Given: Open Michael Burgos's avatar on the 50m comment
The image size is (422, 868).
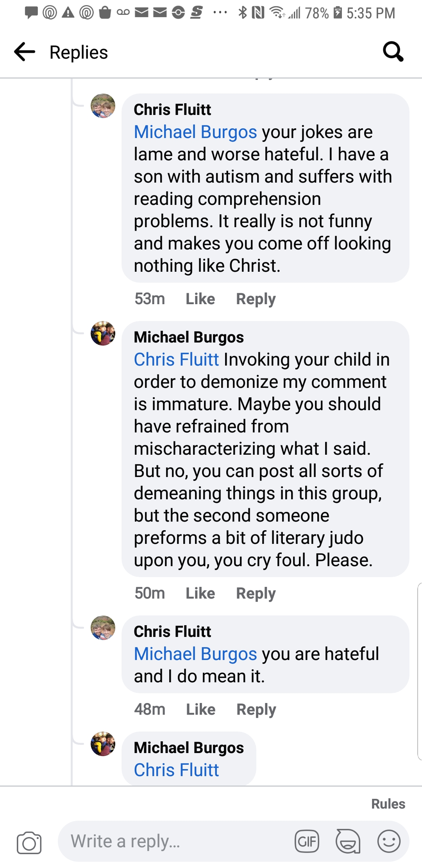Looking at the screenshot, I should point(103,334).
